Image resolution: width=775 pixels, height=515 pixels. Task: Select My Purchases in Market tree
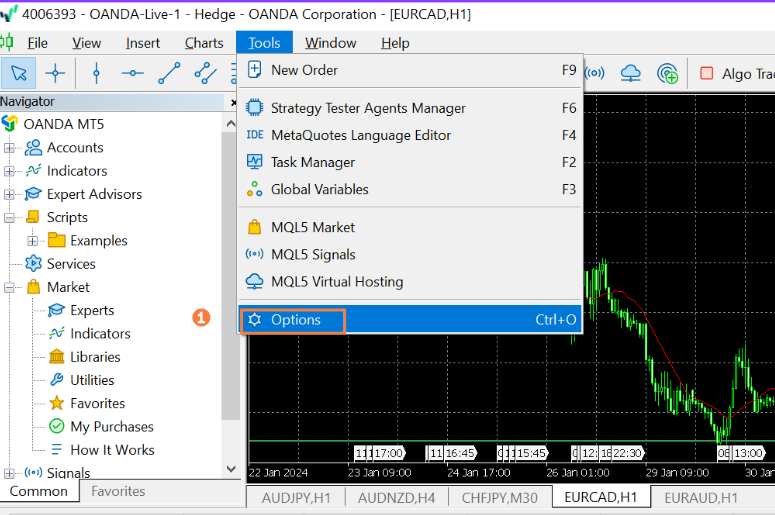click(x=111, y=426)
